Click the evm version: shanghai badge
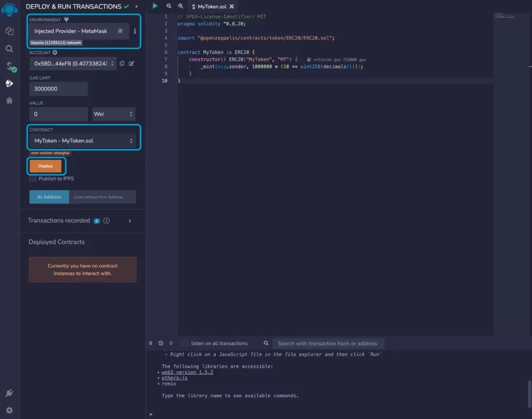 click(x=50, y=153)
